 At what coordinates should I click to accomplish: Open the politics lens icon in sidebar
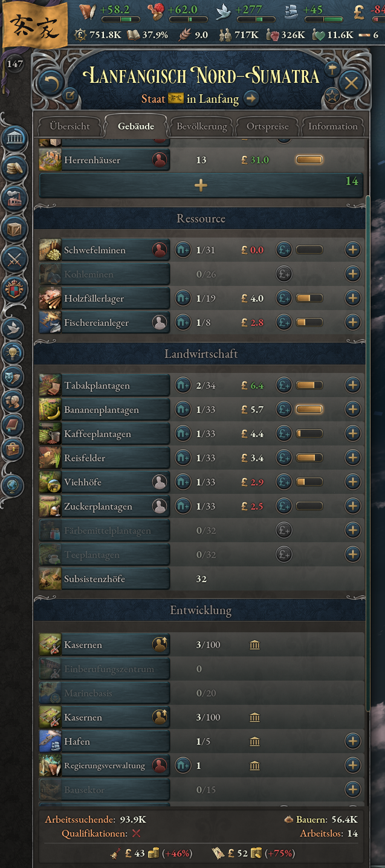tap(13, 139)
